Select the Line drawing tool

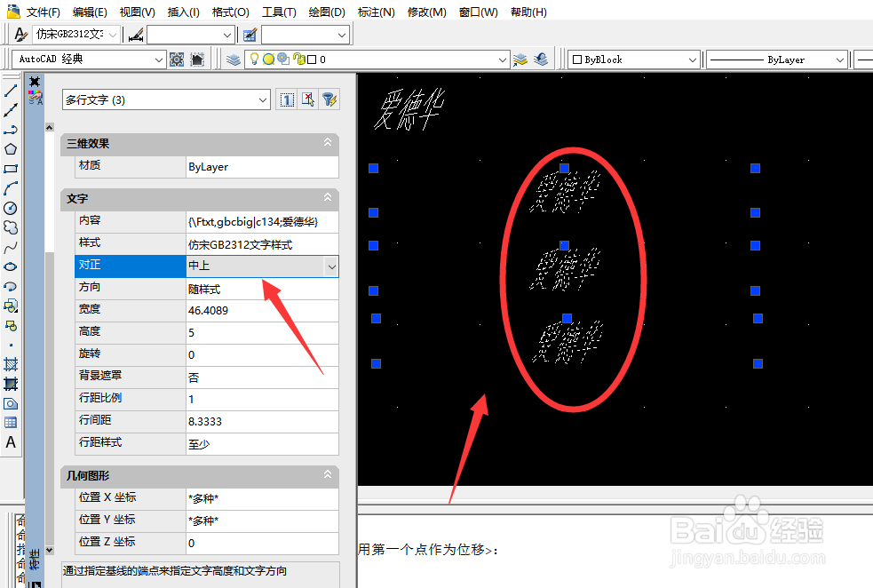point(11,91)
